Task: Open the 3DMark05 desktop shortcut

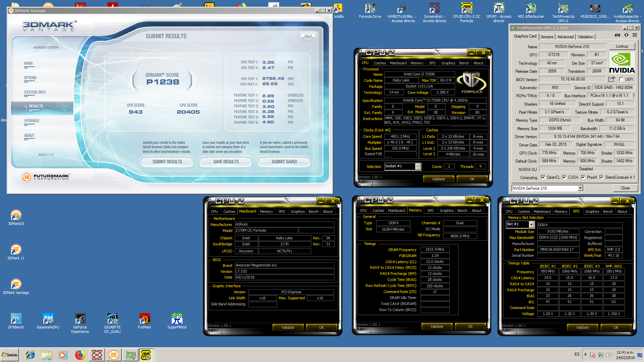Action: click(x=16, y=217)
